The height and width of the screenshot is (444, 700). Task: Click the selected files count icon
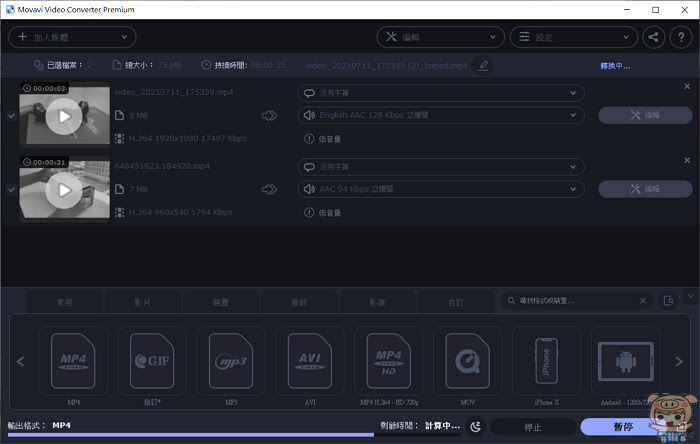39,65
